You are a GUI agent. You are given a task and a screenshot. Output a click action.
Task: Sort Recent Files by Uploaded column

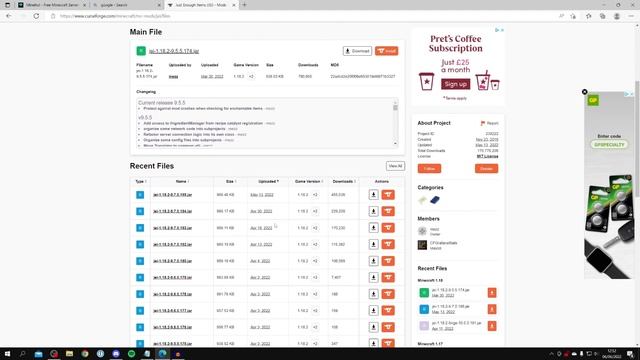coord(268,181)
